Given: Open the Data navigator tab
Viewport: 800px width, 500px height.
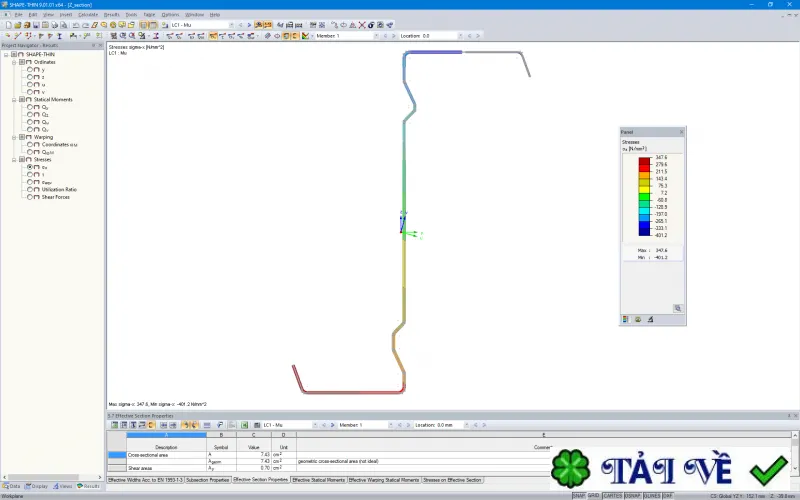Looking at the screenshot, I should pyautogui.click(x=12, y=486).
